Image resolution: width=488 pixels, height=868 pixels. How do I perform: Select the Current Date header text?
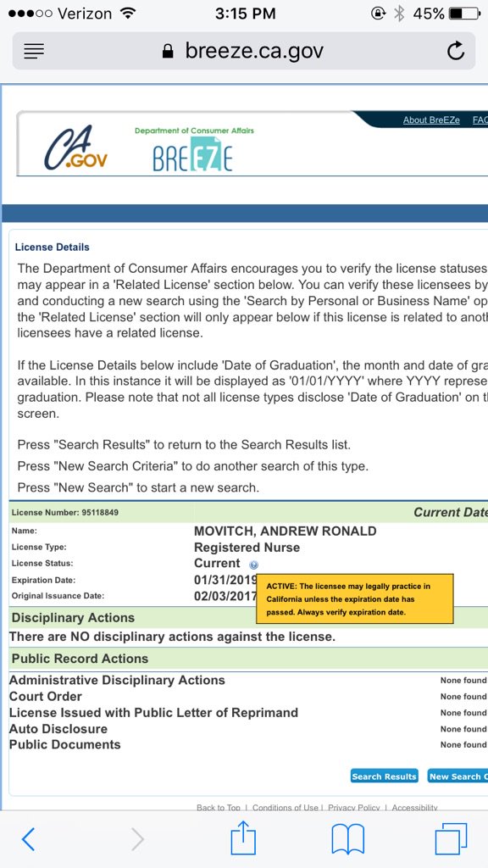coord(451,513)
